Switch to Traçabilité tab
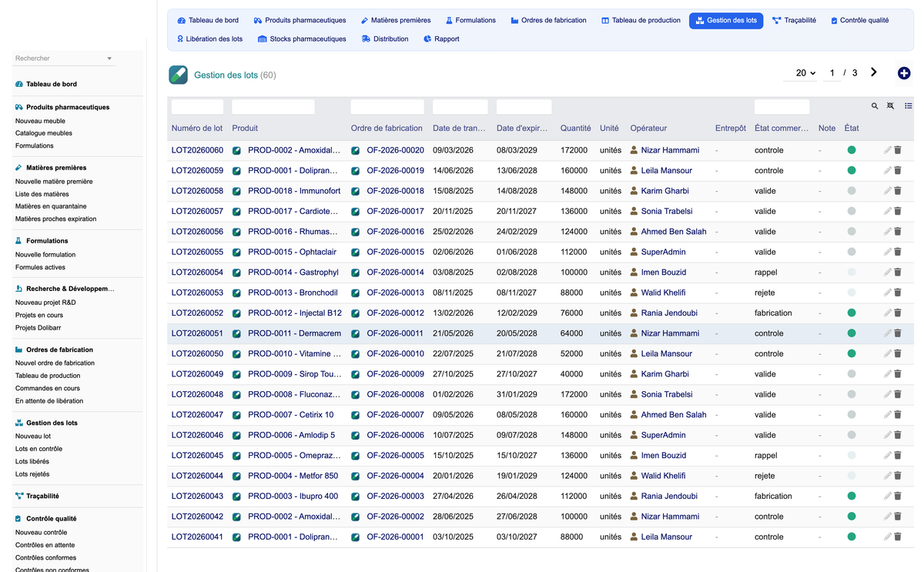This screenshot has height=572, width=924. (x=794, y=20)
